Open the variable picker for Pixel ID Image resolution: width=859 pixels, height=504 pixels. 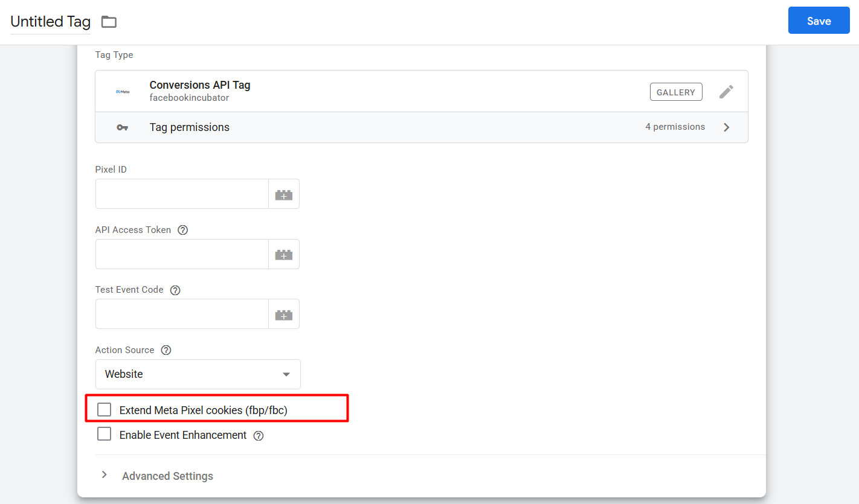(x=283, y=194)
